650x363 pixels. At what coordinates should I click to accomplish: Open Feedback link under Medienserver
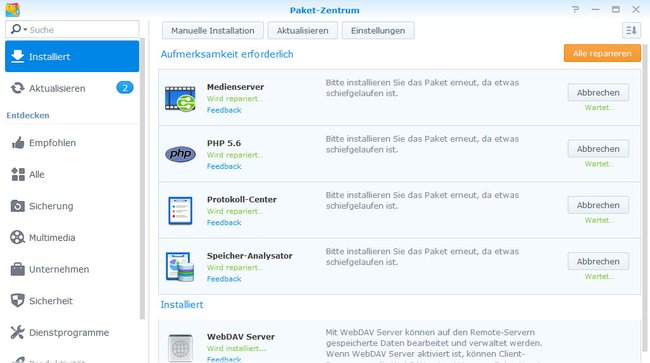224,110
